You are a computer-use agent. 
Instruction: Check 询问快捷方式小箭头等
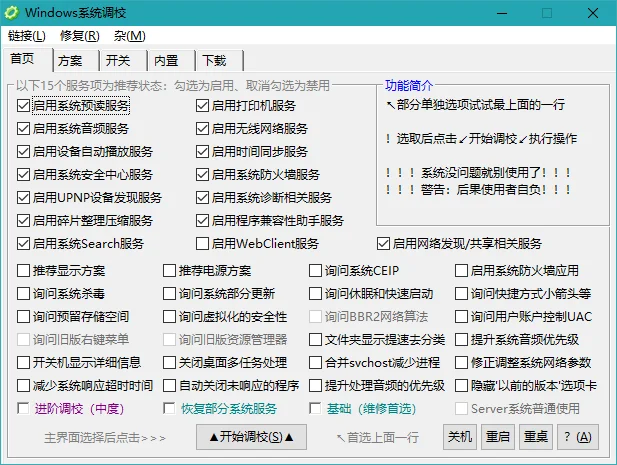(x=462, y=294)
